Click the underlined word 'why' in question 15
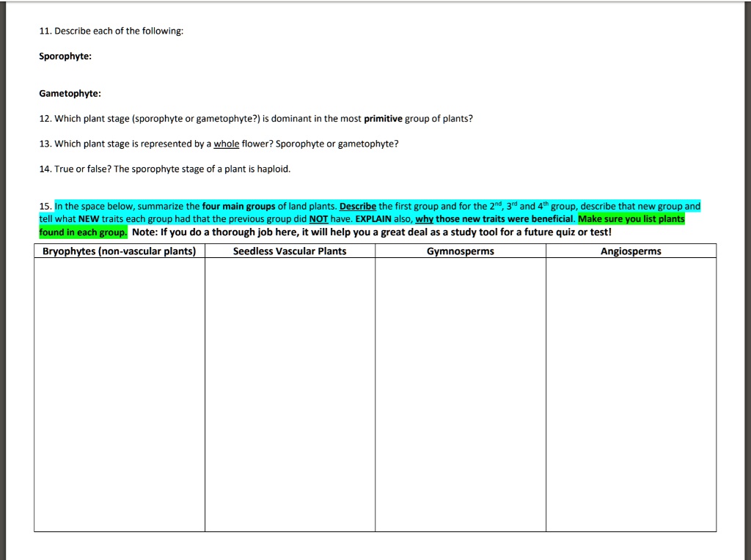 (425, 219)
